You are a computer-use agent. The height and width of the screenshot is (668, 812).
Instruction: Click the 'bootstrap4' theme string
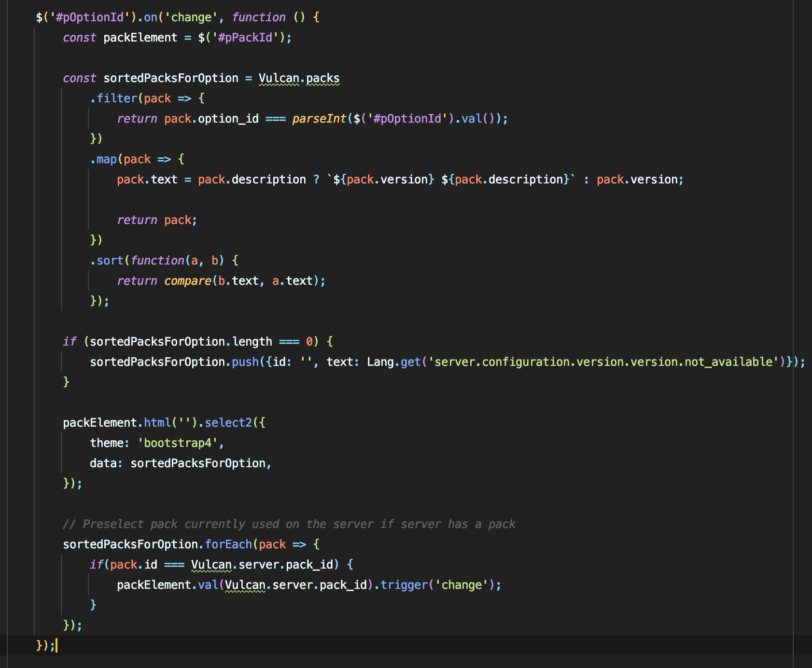pyautogui.click(x=178, y=443)
